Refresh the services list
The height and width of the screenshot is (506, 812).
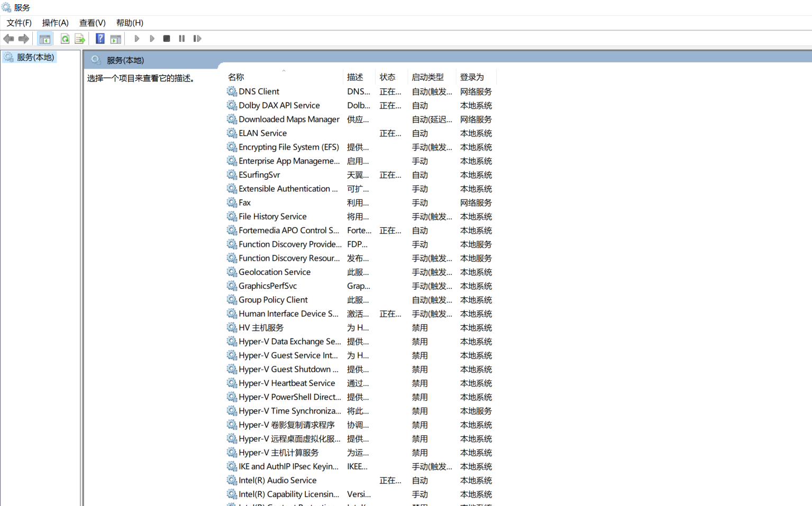pos(65,38)
